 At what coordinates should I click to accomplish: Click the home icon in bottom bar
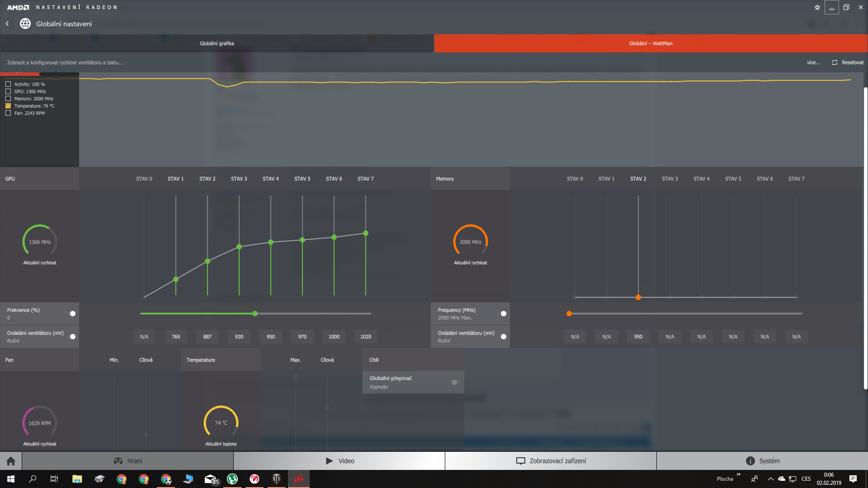[x=11, y=461]
